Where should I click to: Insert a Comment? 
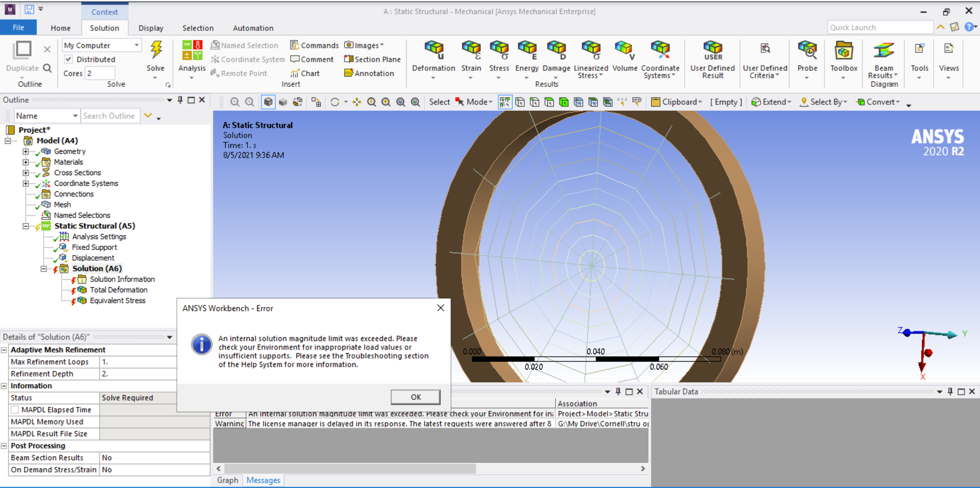[x=312, y=59]
